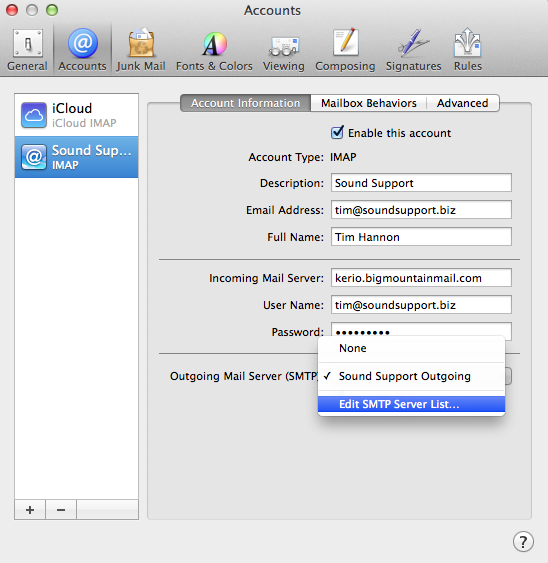Screen dimensions: 548x563
Task: Click the Description field
Action: pos(421,183)
